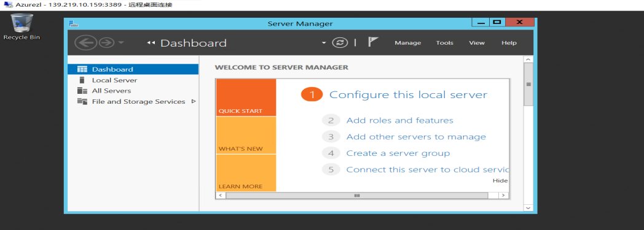This screenshot has width=644, height=230.
Task: Click Add roles and features link
Action: click(x=399, y=121)
